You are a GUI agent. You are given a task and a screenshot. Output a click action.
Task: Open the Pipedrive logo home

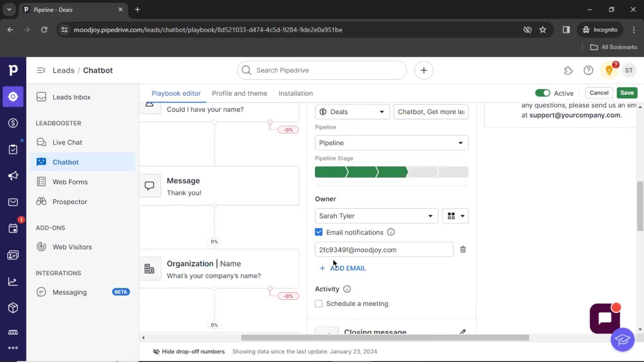13,70
